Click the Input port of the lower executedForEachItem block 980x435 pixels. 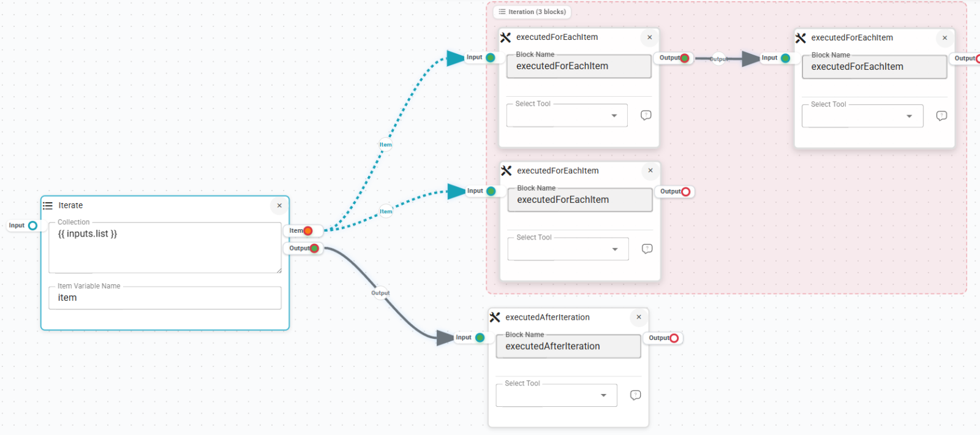(x=491, y=191)
